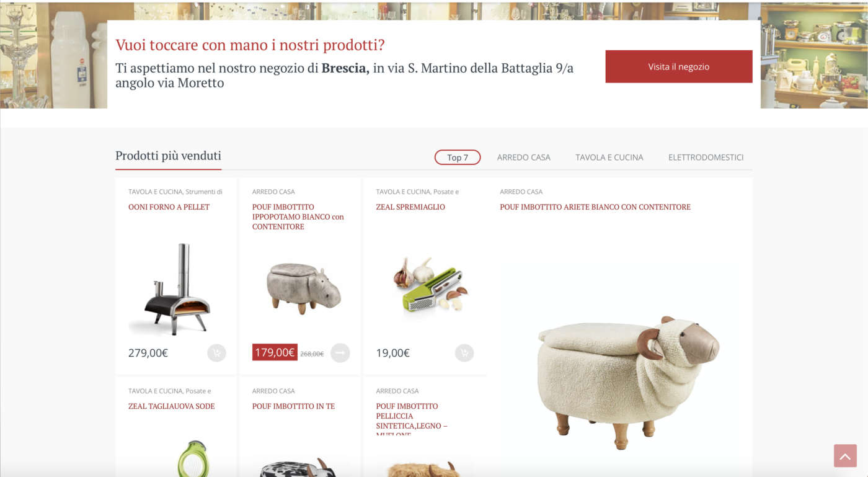Open POUF IMBOTTITO IN TE link

point(293,406)
